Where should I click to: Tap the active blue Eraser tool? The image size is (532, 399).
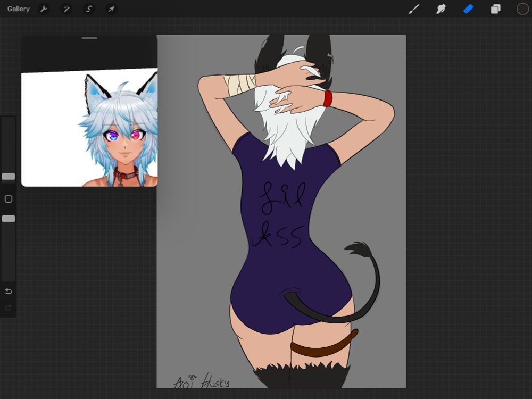[468, 9]
